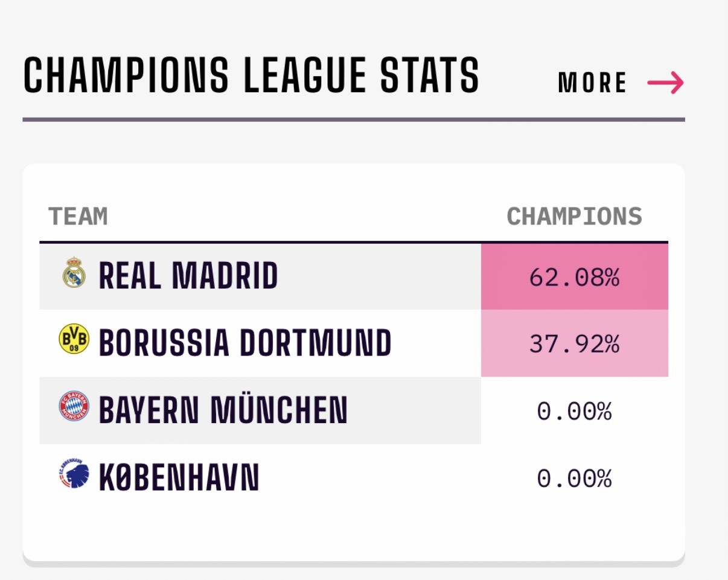The width and height of the screenshot is (728, 580).
Task: Sort by the CHAMPIONS column header
Action: (x=574, y=217)
